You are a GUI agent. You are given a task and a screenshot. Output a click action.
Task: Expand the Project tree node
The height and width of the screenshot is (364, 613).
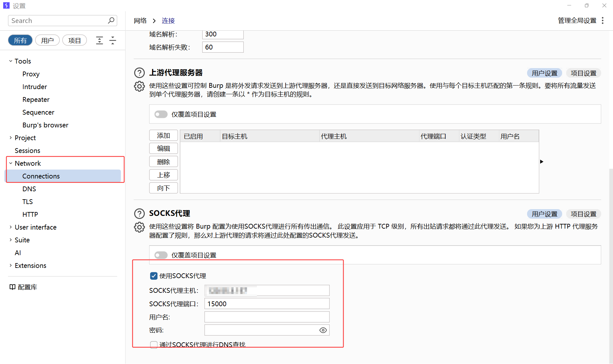[x=11, y=138]
